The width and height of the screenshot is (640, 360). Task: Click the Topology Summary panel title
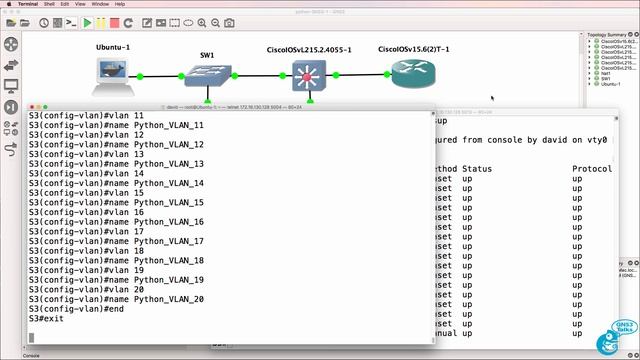pos(607,35)
